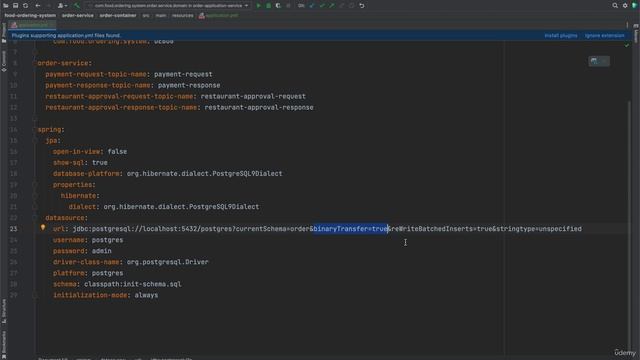Collapse the datasource YAML block fold

pos(35,218)
